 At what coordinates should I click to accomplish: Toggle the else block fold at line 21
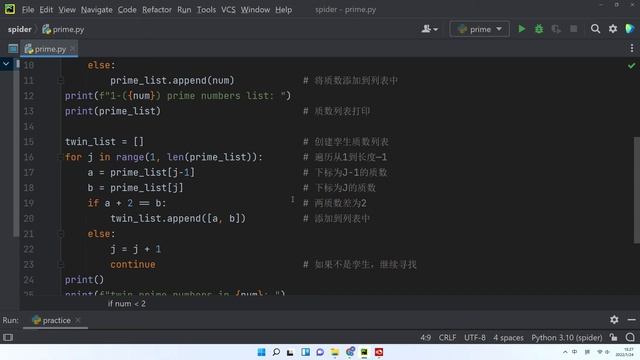[x=60, y=234]
